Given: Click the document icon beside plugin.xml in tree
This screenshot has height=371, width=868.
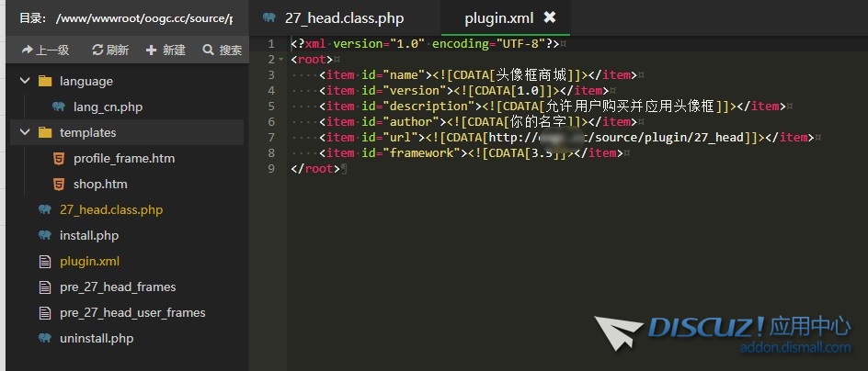Looking at the screenshot, I should 45,261.
